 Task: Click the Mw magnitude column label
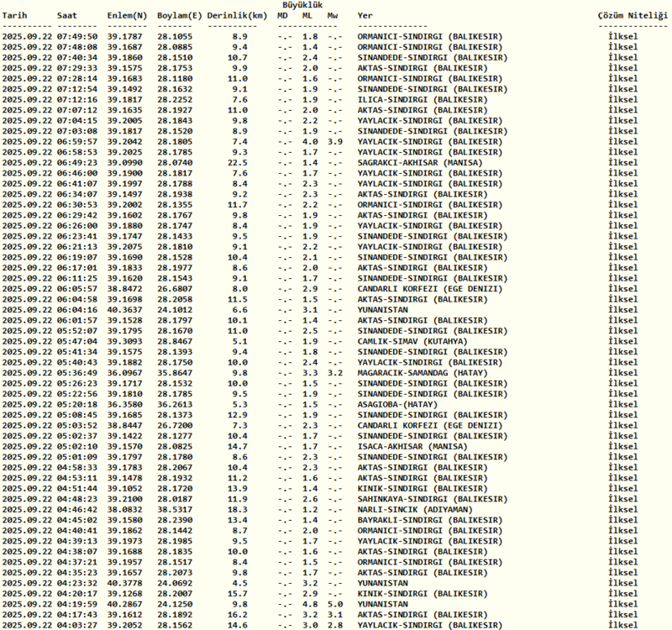click(x=333, y=16)
